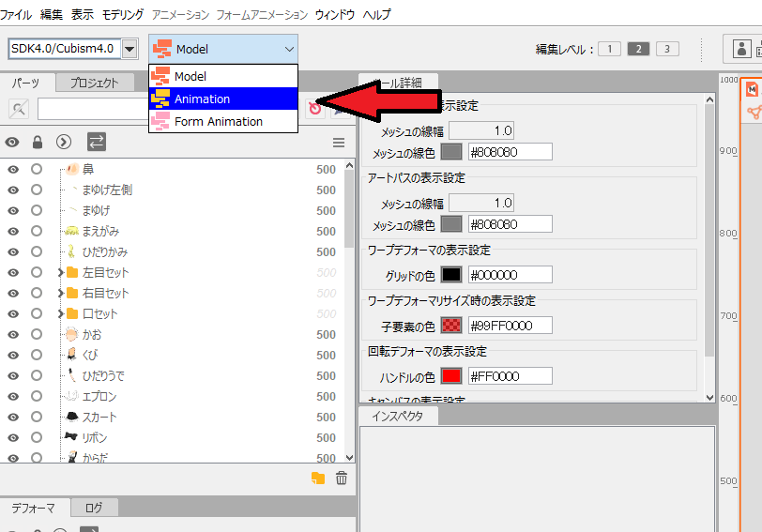
Task: Click the black grid color swatch
Action: (x=451, y=275)
